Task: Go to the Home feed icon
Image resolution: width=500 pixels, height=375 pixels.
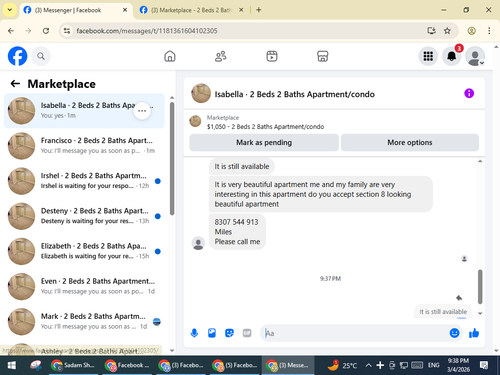Action: click(x=170, y=56)
